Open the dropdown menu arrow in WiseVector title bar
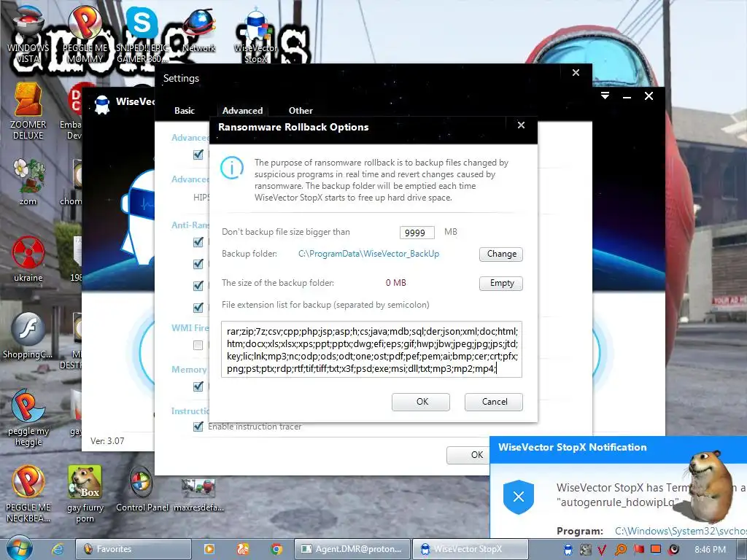 tap(605, 96)
